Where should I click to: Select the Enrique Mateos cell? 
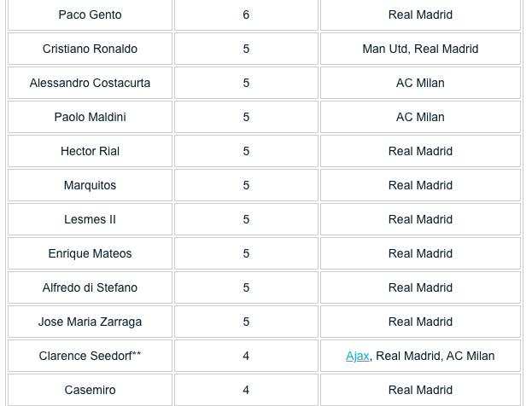tap(90, 253)
